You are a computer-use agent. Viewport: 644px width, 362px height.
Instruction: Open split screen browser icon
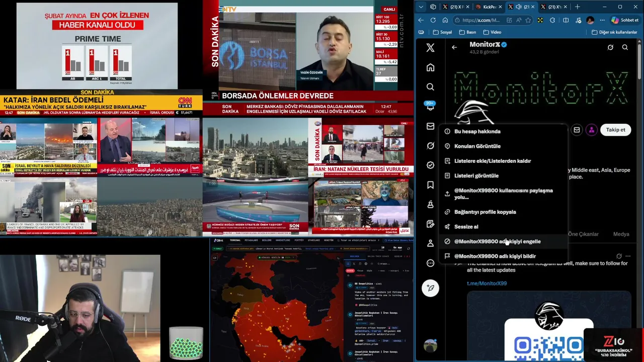click(566, 20)
